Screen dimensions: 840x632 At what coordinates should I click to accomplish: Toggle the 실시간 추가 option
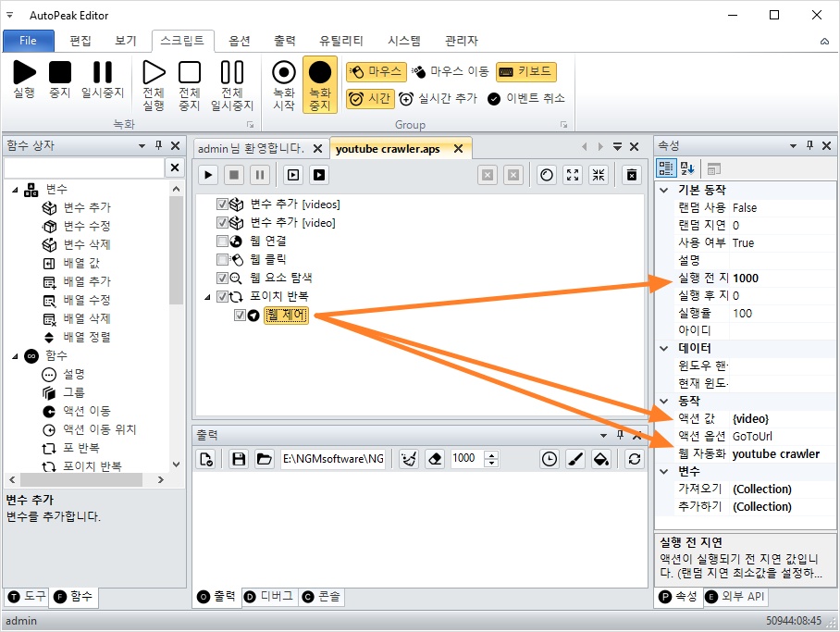pyautogui.click(x=438, y=99)
